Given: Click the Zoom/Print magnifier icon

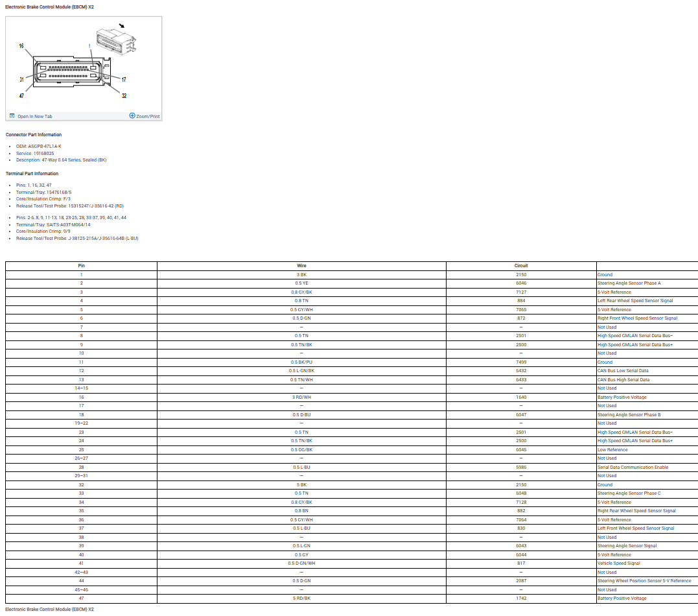Looking at the screenshot, I should pyautogui.click(x=132, y=116).
